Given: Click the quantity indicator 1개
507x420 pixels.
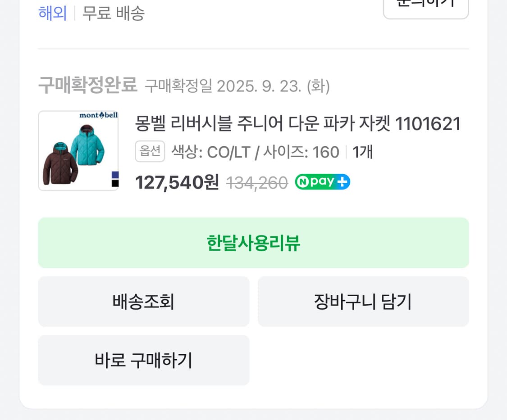Looking at the screenshot, I should pos(361,152).
